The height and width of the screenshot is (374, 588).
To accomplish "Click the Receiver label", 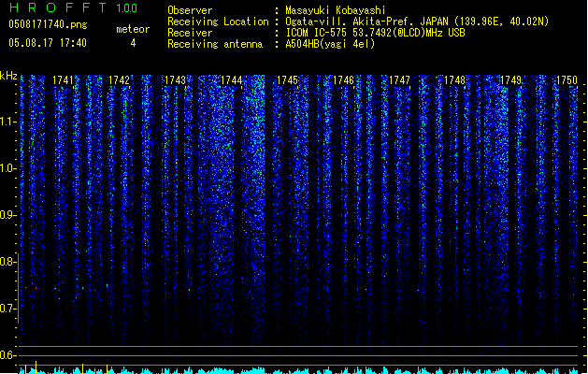I will pos(190,33).
